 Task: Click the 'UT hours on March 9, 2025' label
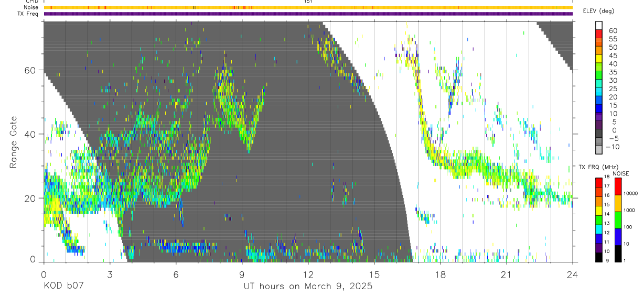coord(308,287)
